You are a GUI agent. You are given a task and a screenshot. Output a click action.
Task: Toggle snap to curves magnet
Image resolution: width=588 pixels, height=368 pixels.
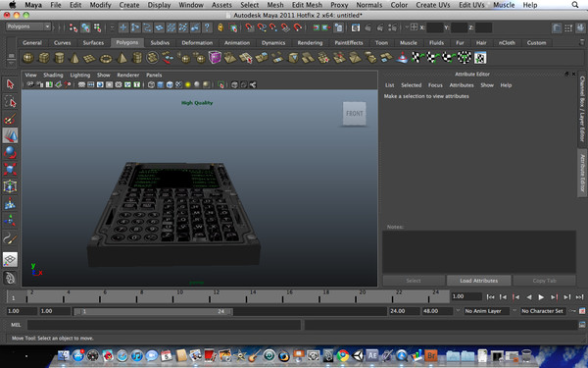point(262,27)
